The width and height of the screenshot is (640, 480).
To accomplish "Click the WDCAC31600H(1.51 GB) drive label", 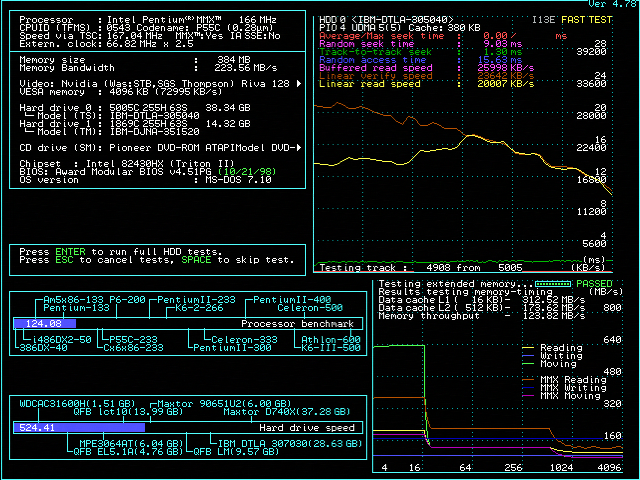I will click(x=77, y=404).
